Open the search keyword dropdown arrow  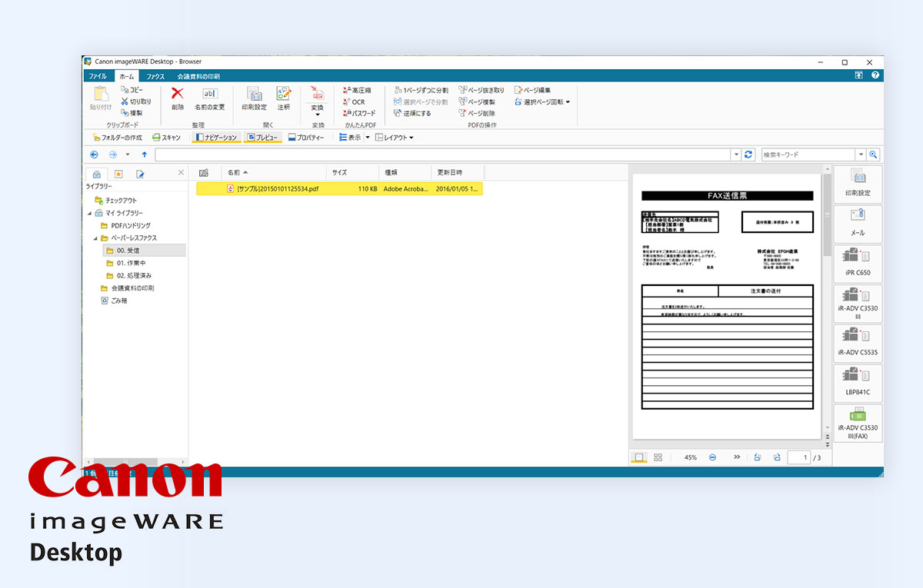[x=861, y=154]
